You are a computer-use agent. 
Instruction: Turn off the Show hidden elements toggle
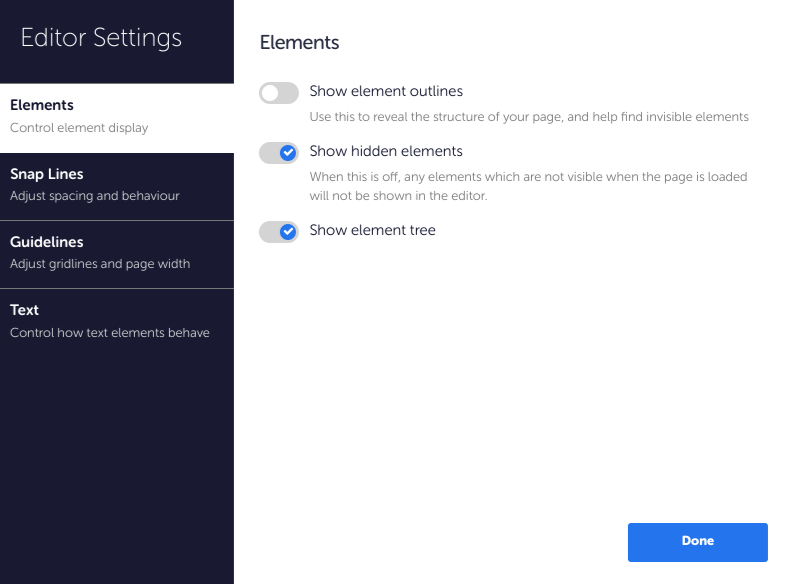click(279, 153)
